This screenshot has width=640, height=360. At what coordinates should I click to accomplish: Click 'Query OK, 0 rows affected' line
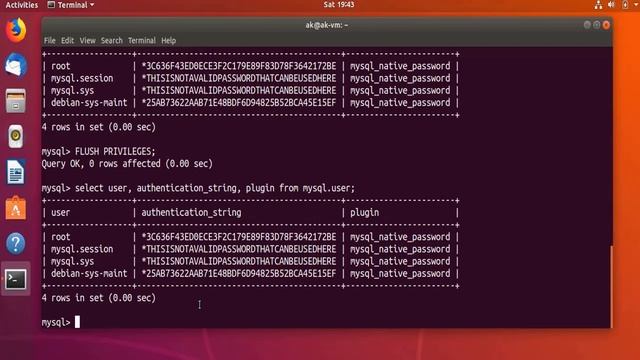point(127,164)
